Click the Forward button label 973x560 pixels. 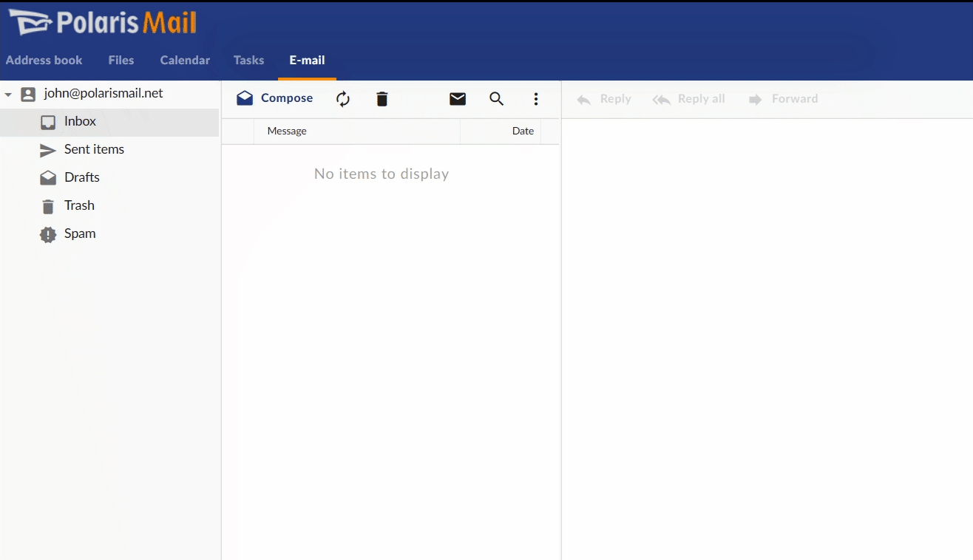click(x=795, y=99)
